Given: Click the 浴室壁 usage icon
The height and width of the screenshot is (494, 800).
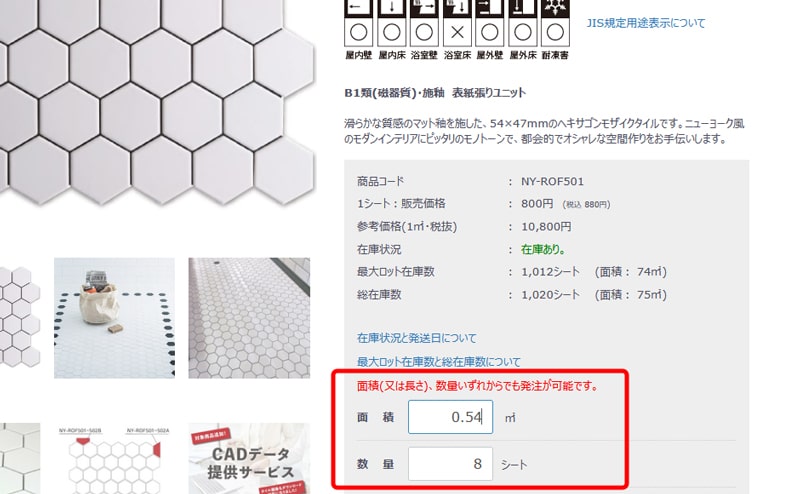Looking at the screenshot, I should (x=424, y=23).
